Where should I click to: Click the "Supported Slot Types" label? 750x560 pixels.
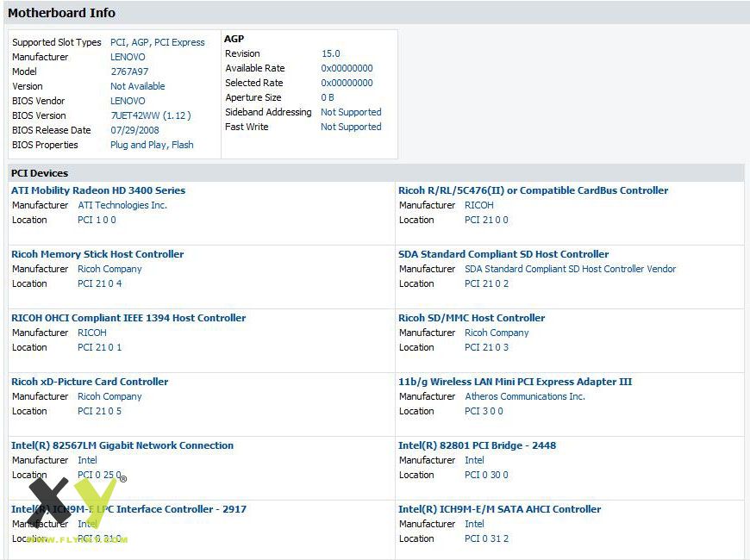coord(56,42)
